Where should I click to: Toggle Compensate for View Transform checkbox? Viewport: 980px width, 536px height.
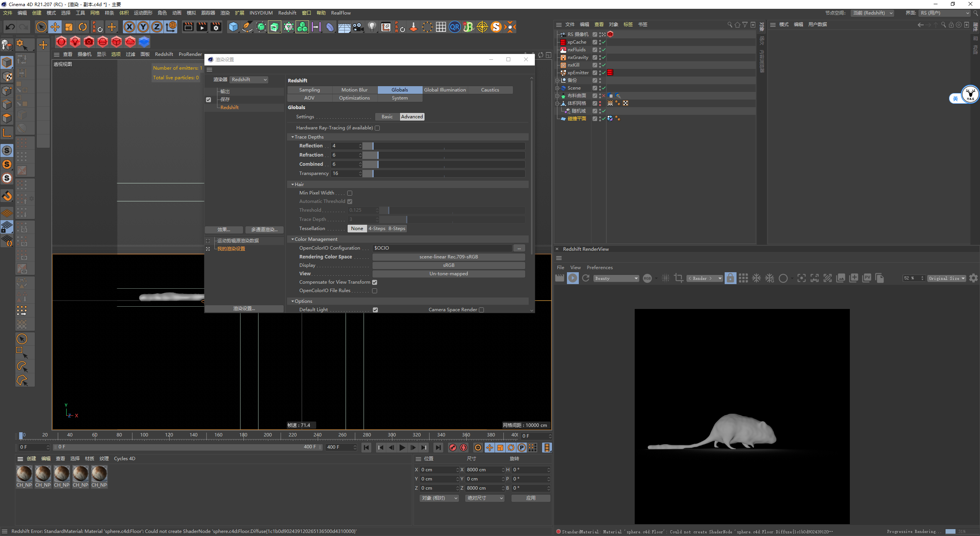pos(375,283)
